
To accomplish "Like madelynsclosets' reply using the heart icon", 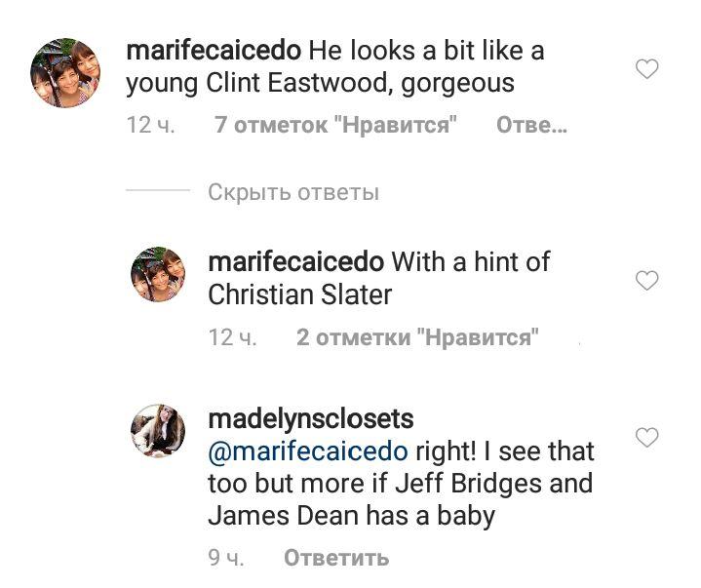I will pyautogui.click(x=646, y=438).
